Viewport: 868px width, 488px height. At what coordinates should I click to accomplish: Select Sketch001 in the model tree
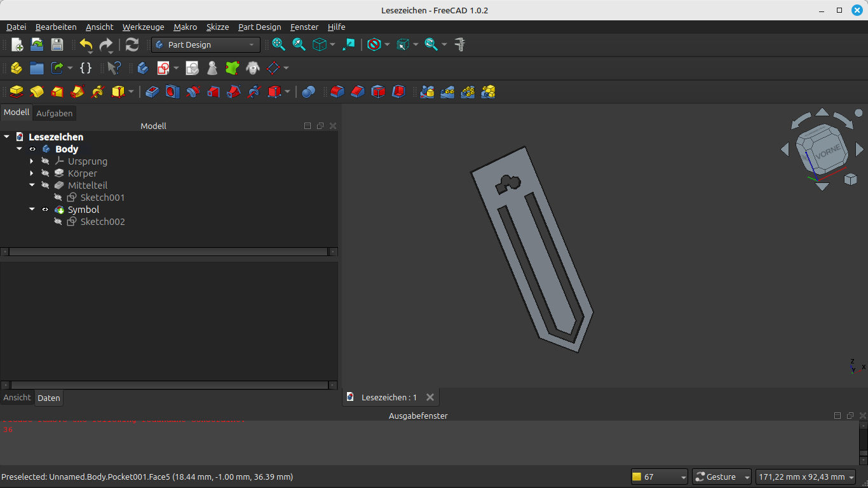pyautogui.click(x=102, y=198)
